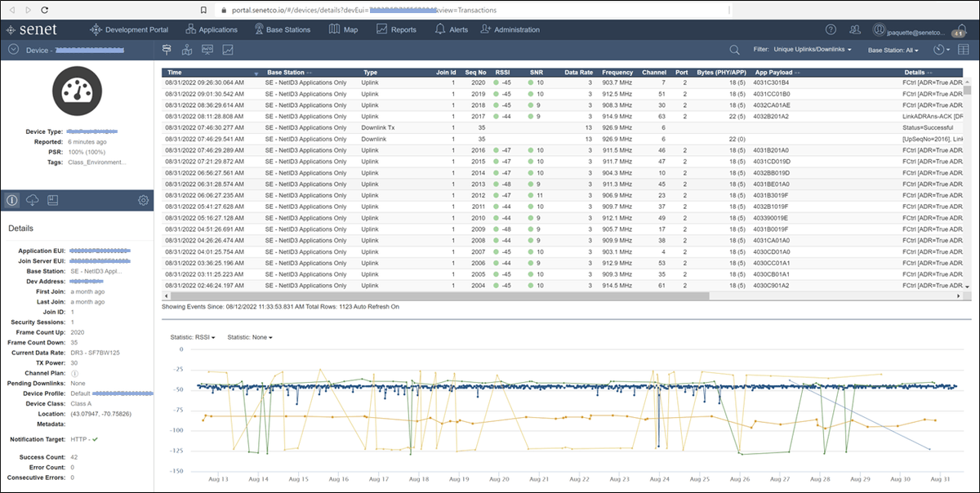Click the senet logo to go home
The height and width of the screenshot is (493, 980).
tap(34, 29)
